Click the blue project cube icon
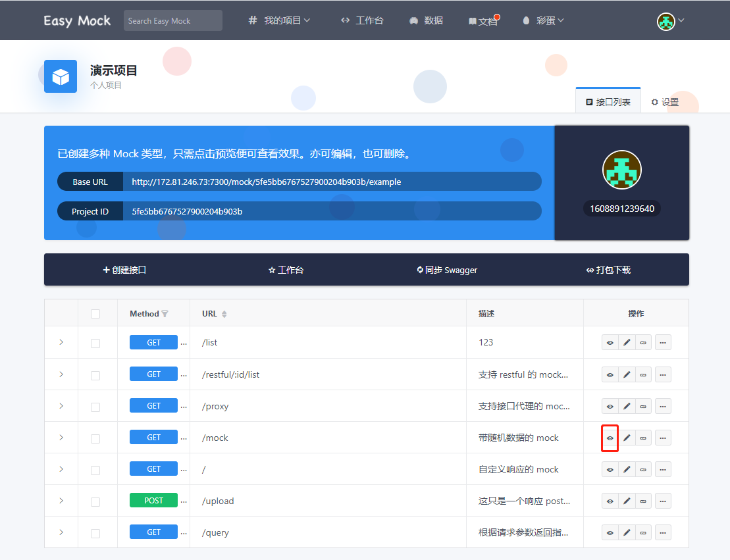This screenshot has width=730, height=560. tap(61, 76)
